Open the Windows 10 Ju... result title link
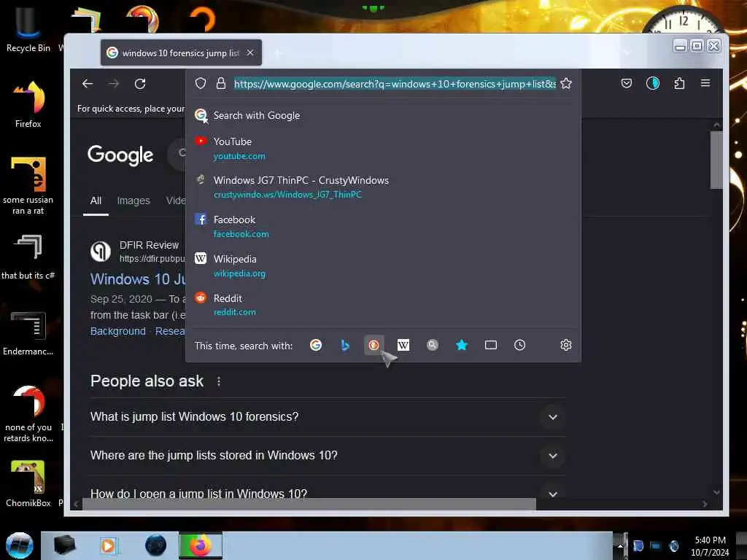747x560 pixels. [138, 279]
